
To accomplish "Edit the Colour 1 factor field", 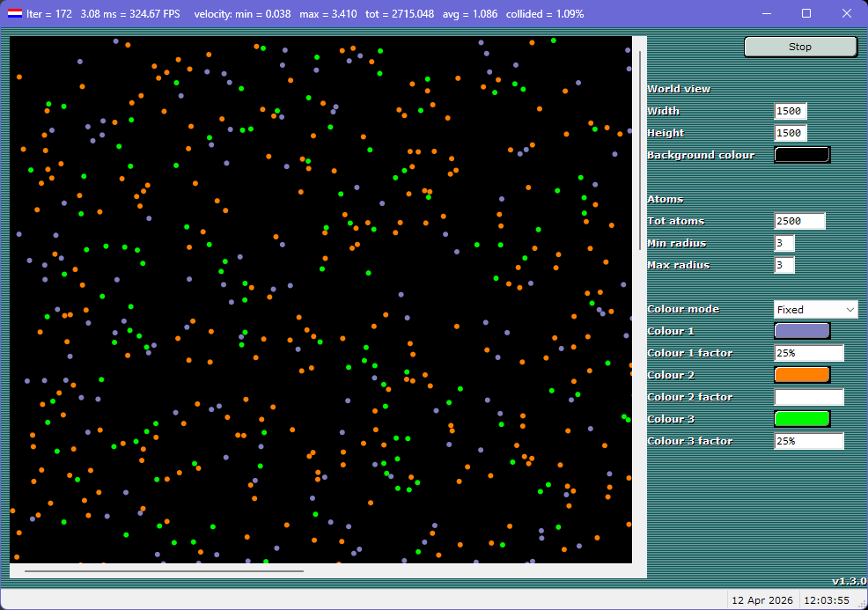I will pos(808,353).
